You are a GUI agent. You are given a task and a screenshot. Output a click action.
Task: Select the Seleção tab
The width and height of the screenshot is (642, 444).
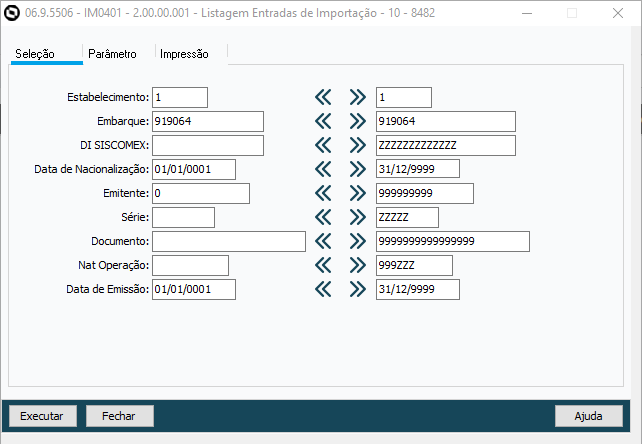35,53
